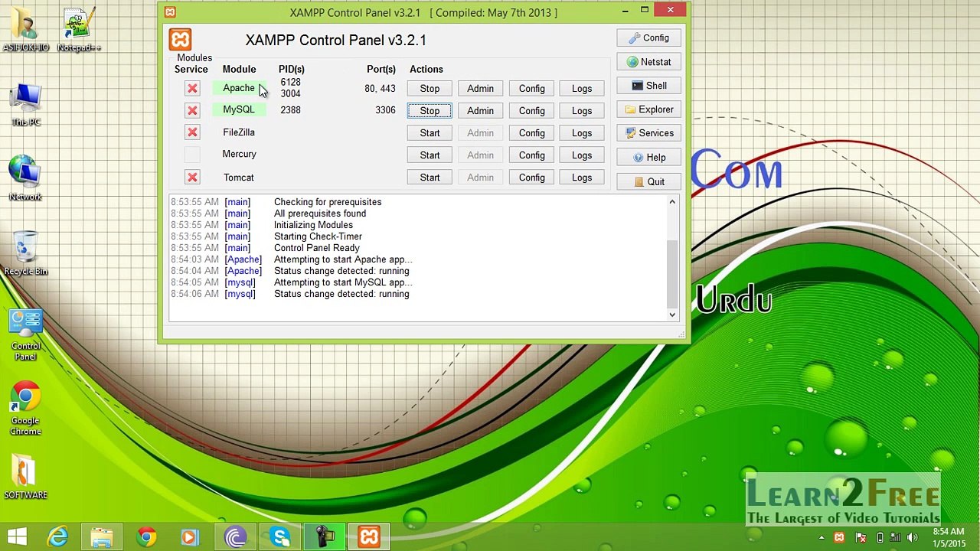Screen dimensions: 980x551
Task: Open the Action Center flag in the tray
Action: 861,538
